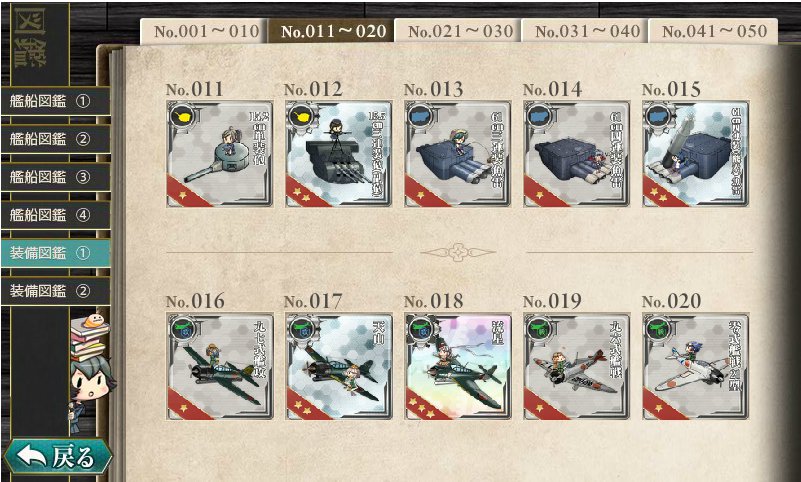Select 装備図鑑 ② in the sidebar

tap(55, 291)
